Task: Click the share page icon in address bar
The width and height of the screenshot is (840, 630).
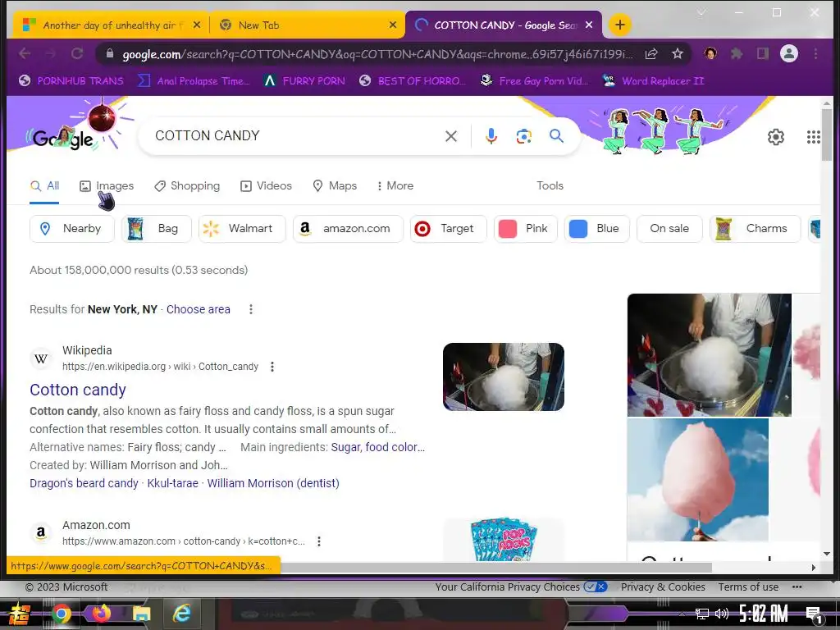Action: coord(651,53)
